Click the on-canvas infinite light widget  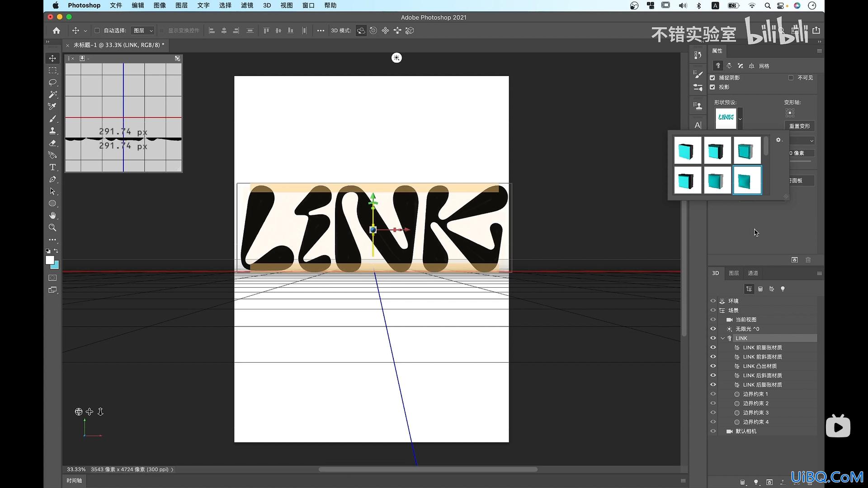coord(396,58)
